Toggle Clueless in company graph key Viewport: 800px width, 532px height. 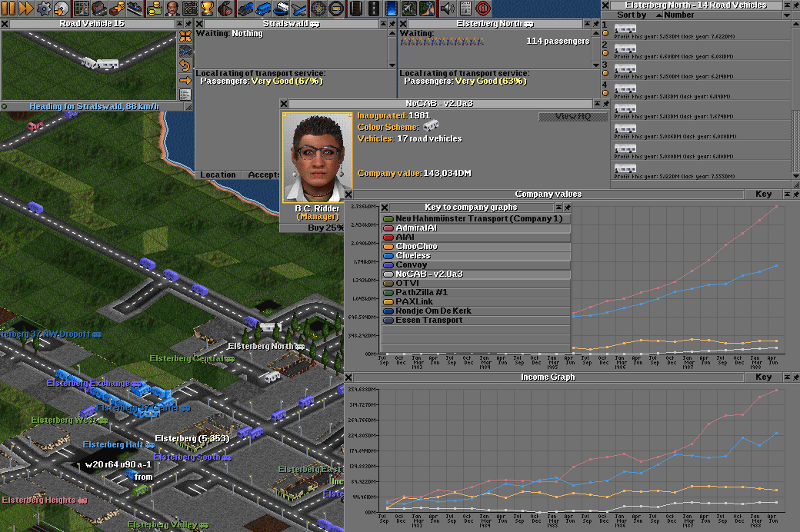tap(476, 255)
